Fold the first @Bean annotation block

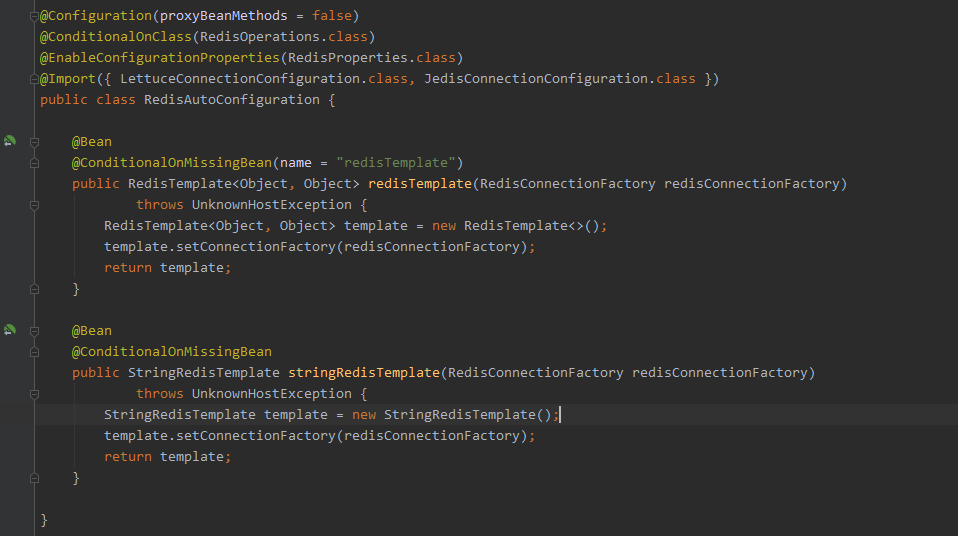(34, 142)
